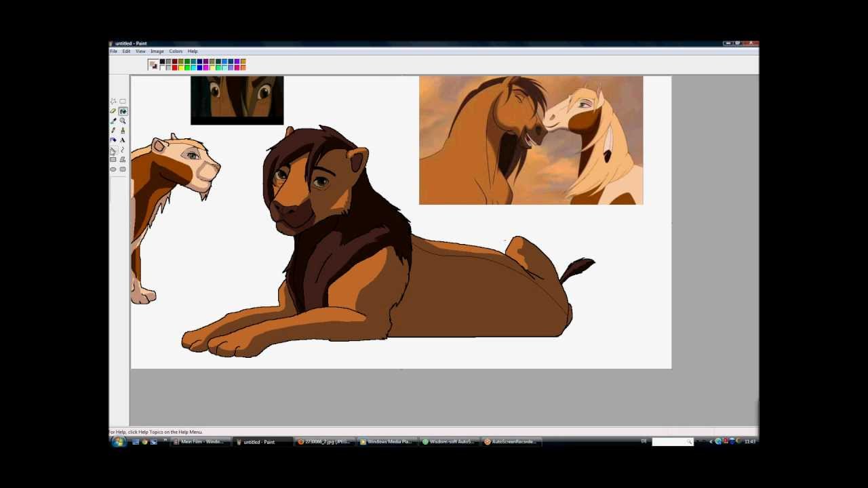Open the Help menu
Image resolution: width=868 pixels, height=488 pixels.
coord(193,52)
